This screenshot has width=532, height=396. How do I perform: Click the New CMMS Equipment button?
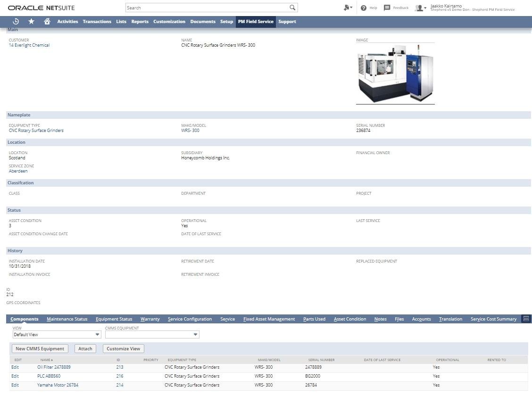click(40, 348)
